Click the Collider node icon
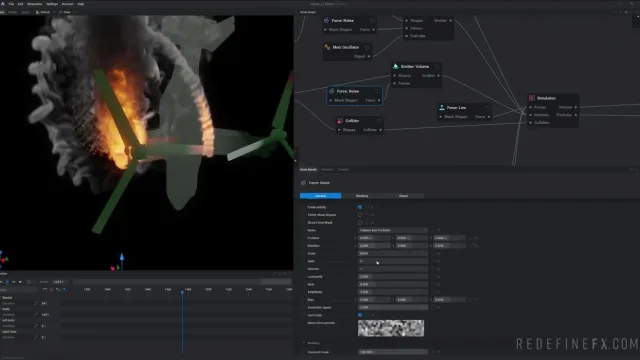This screenshot has width=640, height=360. [x=340, y=120]
